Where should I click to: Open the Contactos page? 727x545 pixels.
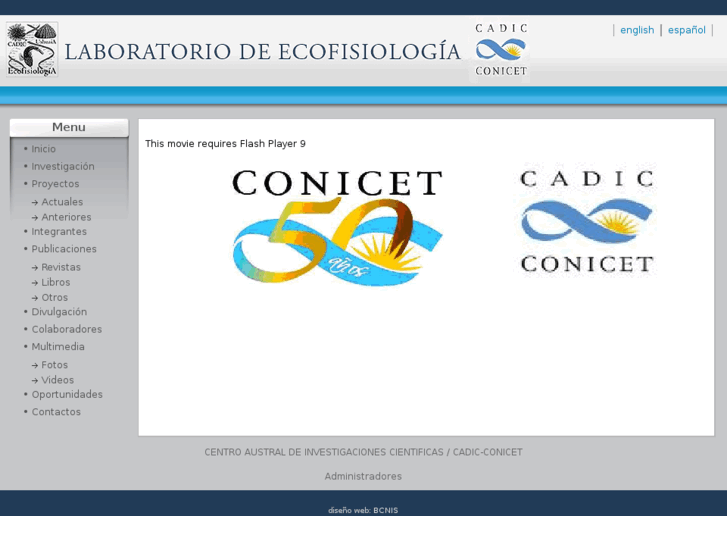click(56, 412)
